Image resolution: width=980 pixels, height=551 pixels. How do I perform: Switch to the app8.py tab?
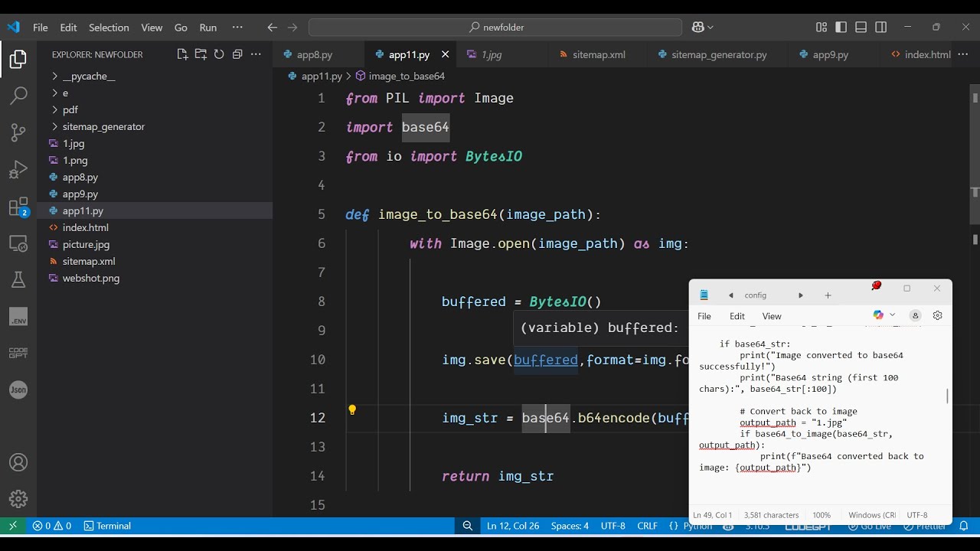click(315, 55)
